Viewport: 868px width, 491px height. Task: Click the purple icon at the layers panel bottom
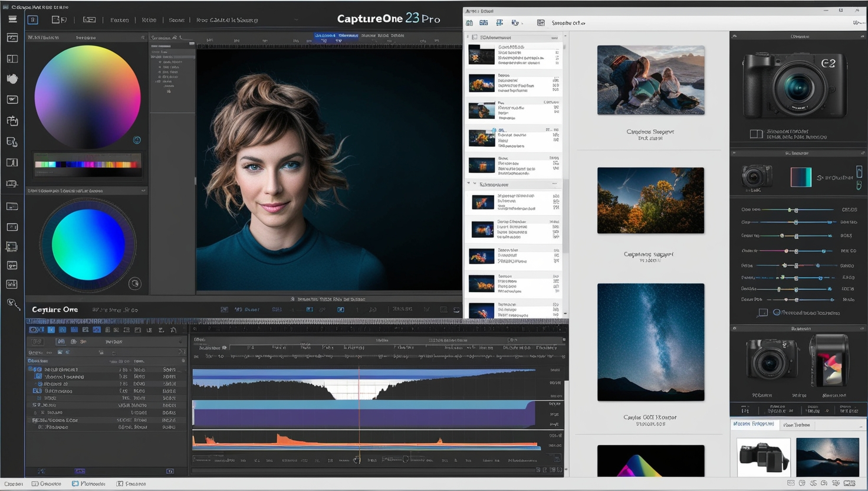tap(80, 471)
